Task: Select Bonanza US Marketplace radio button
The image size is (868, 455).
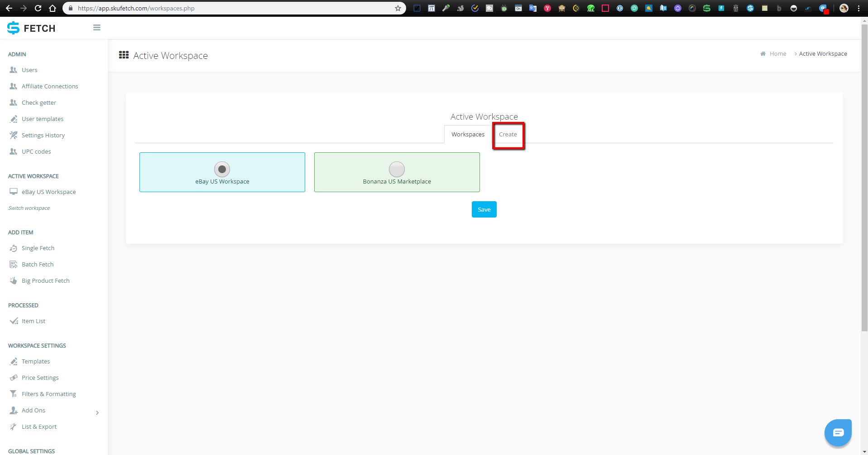Action: [x=397, y=169]
